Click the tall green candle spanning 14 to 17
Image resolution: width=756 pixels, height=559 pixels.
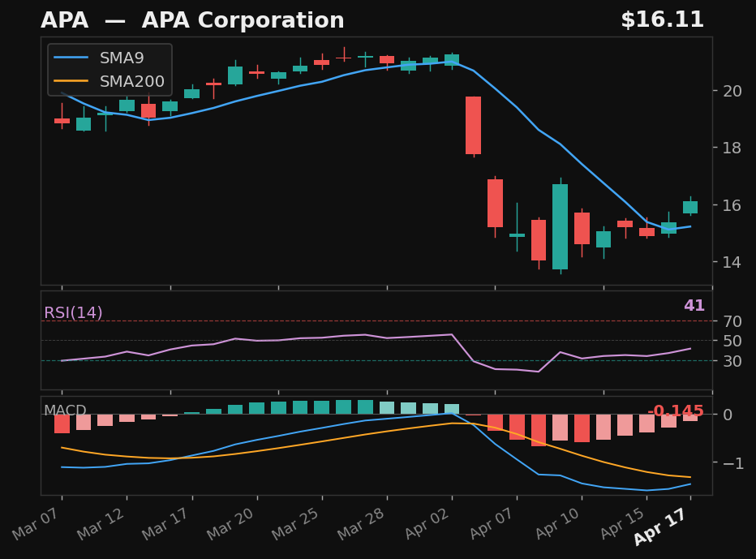point(561,226)
